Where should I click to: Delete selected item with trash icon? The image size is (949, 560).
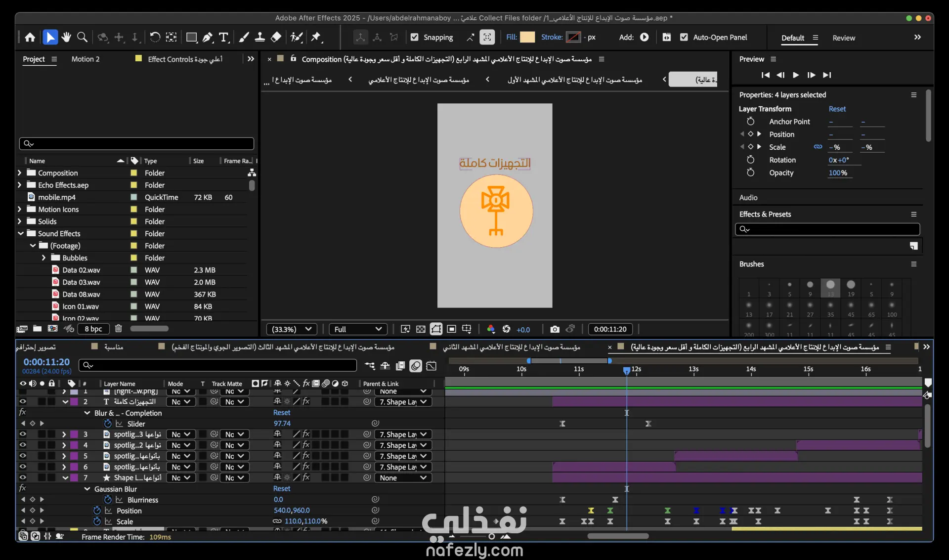point(118,329)
